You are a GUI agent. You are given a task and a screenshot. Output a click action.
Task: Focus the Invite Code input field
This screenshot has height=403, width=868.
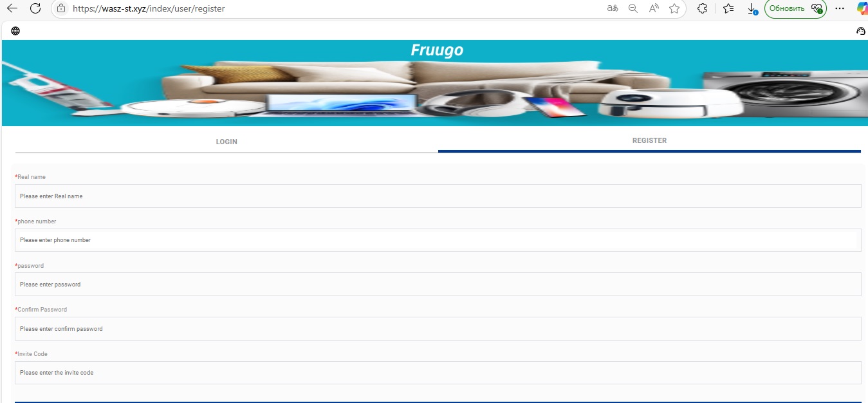pos(438,373)
